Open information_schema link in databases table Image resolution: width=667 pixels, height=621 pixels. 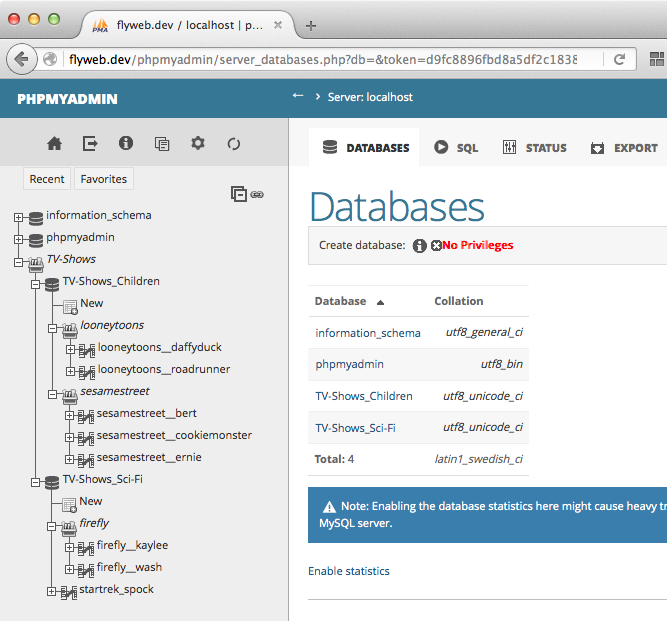coord(368,333)
